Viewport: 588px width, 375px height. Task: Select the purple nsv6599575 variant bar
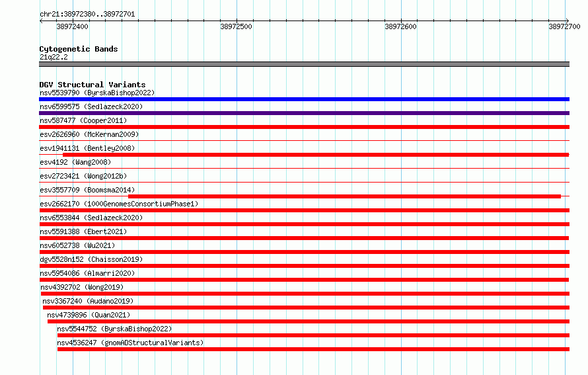(x=304, y=113)
